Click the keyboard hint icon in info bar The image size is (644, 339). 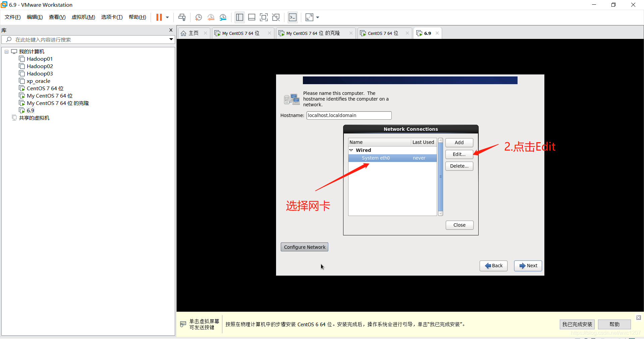click(x=183, y=324)
